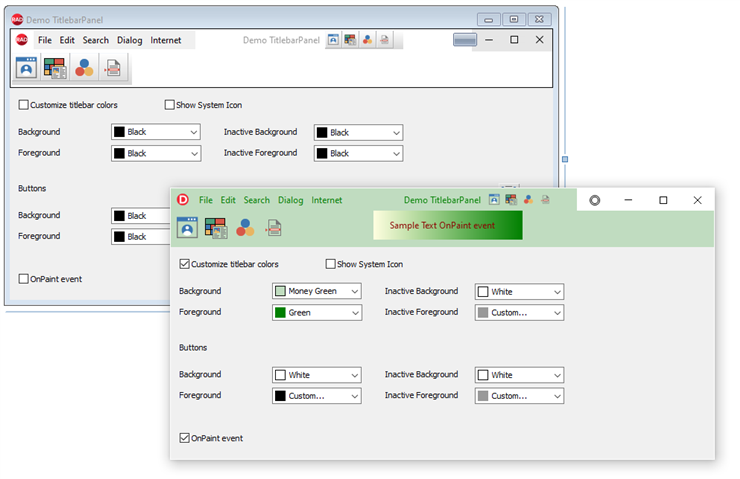
Task: Open Inactive Foreground Black dropdown in back window
Action: [x=358, y=153]
